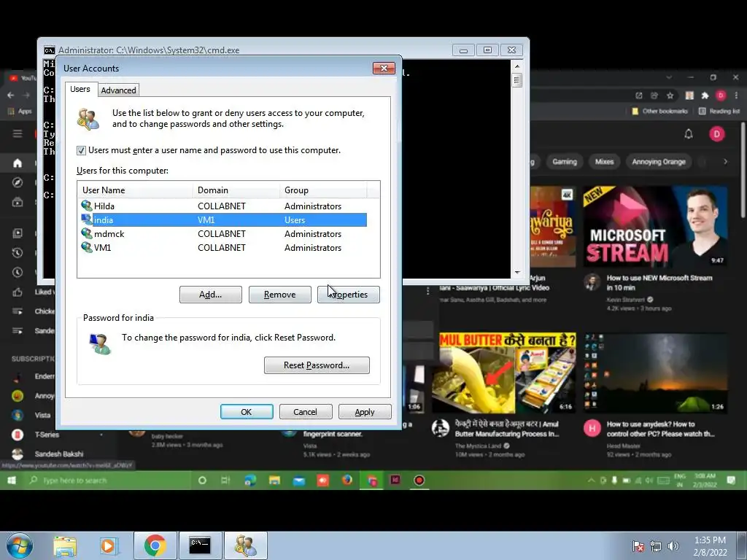Open Apps shortcut in bookmarks bar
The height and width of the screenshot is (560, 747).
click(20, 112)
